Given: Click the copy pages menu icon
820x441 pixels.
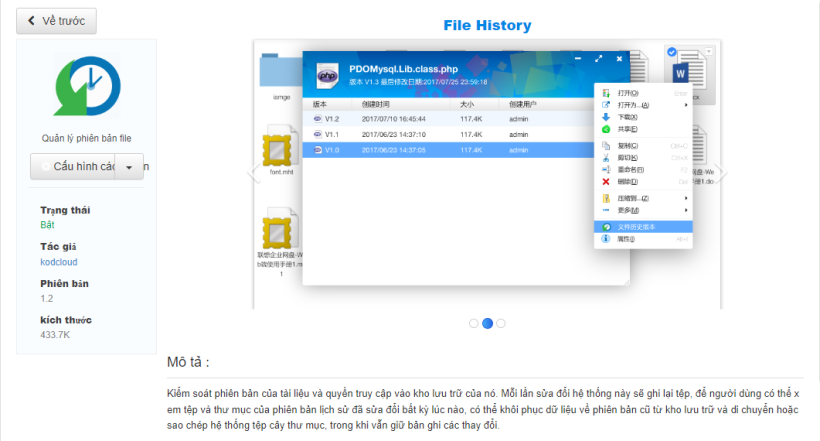Looking at the screenshot, I should (x=606, y=146).
